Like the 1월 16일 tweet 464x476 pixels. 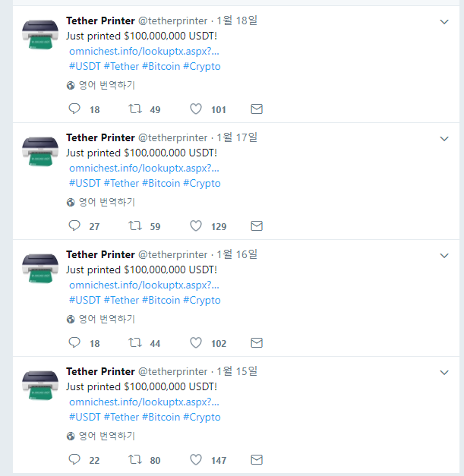[196, 342]
